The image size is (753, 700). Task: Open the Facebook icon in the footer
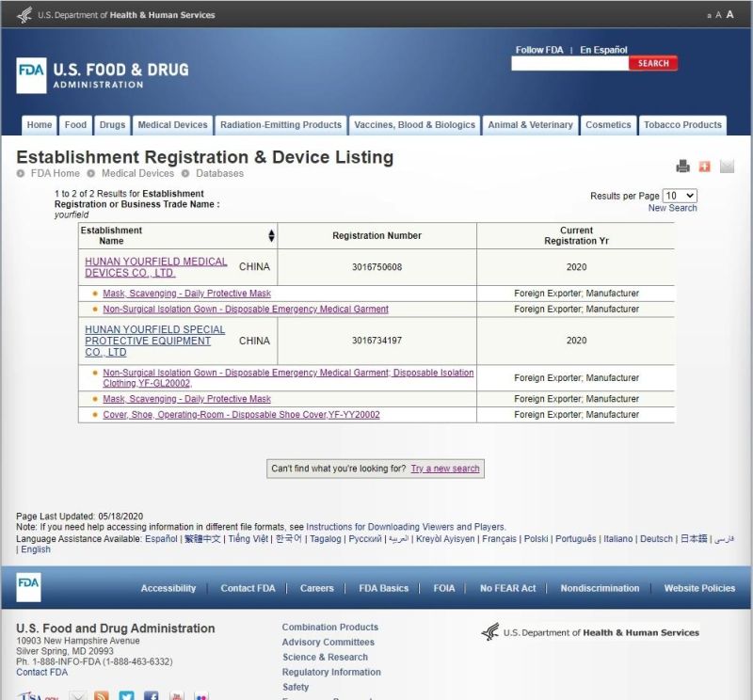pos(152,695)
